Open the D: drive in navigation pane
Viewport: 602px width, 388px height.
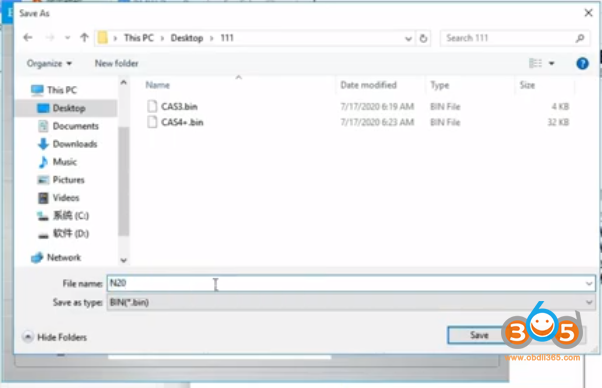pyautogui.click(x=71, y=233)
